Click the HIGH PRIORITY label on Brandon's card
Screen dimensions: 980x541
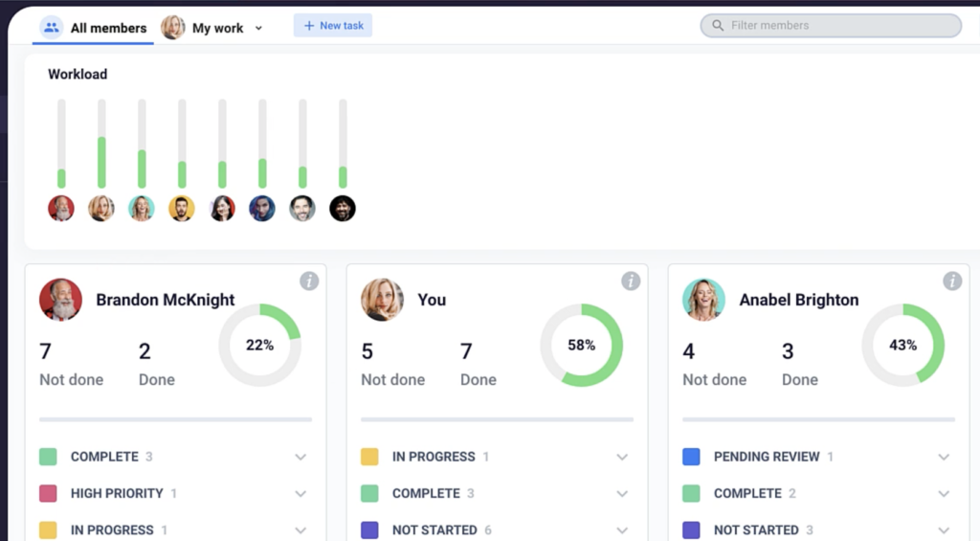[117, 493]
